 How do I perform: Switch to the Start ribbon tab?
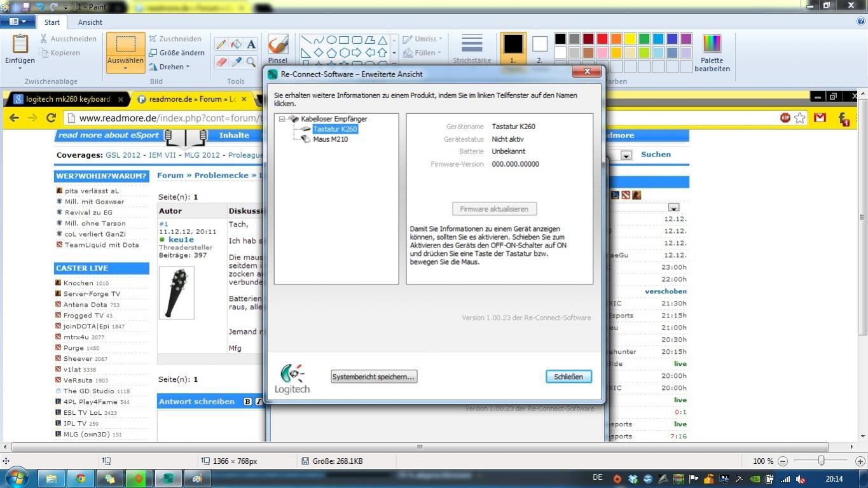pyautogui.click(x=52, y=22)
